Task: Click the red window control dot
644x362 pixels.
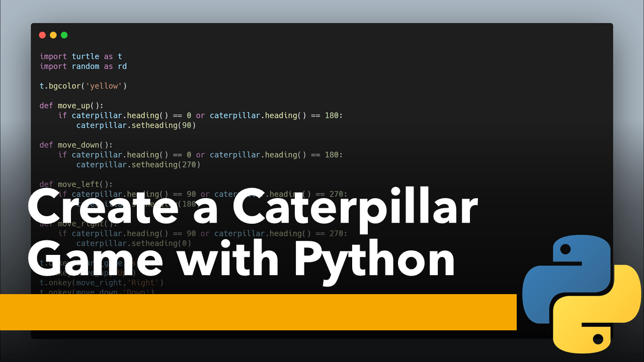Action: 42,35
